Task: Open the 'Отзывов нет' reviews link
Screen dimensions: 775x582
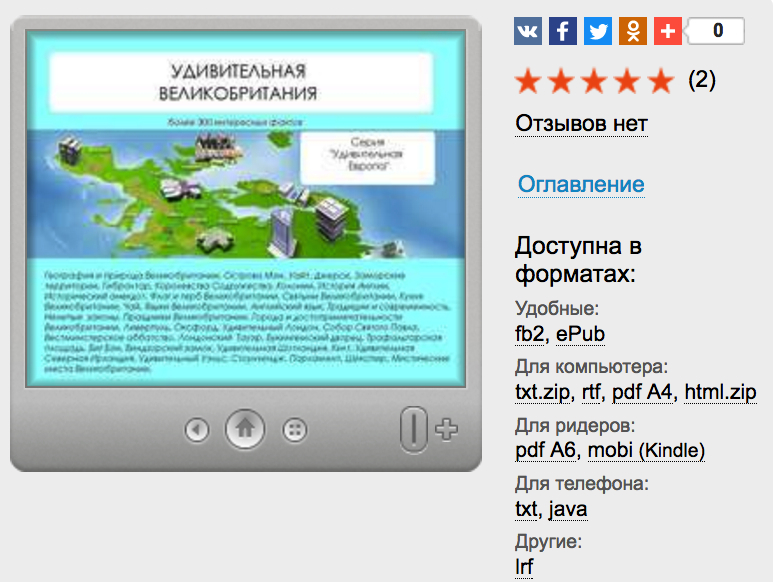Action: point(581,124)
